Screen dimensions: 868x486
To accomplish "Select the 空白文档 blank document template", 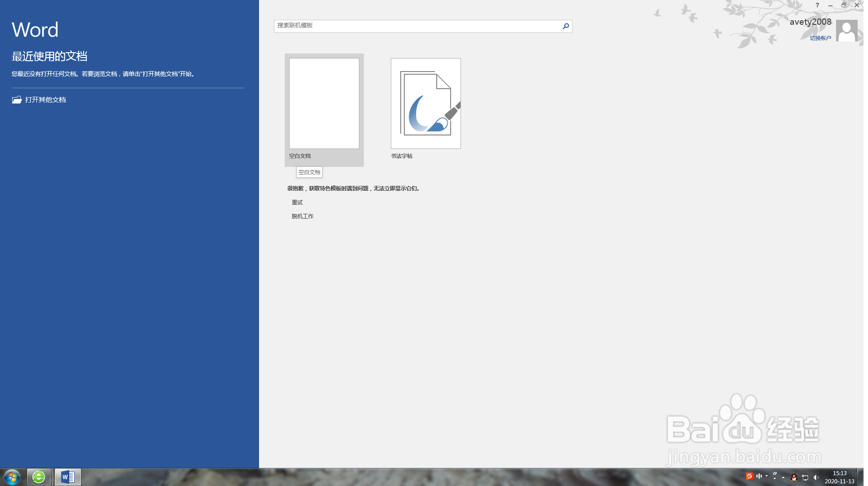I will click(x=324, y=110).
